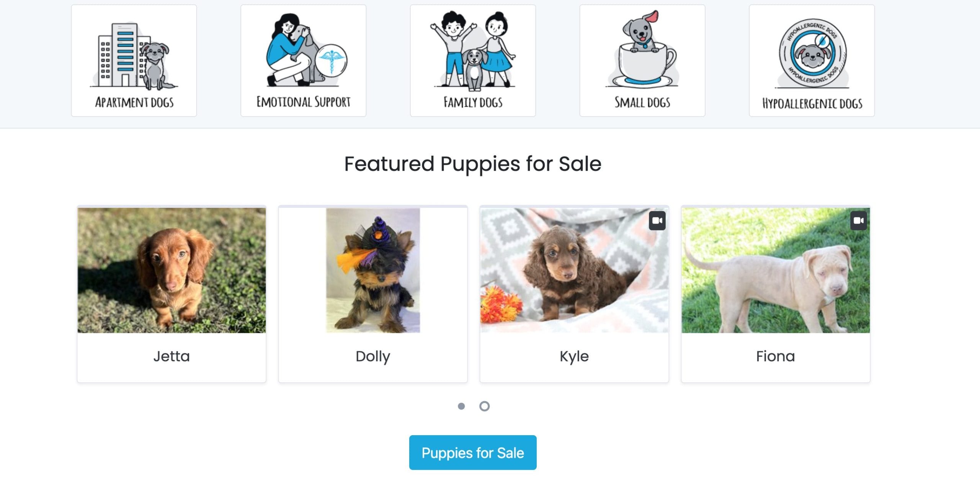Click the Dolly name link
The width and height of the screenshot is (980, 496).
tap(373, 356)
